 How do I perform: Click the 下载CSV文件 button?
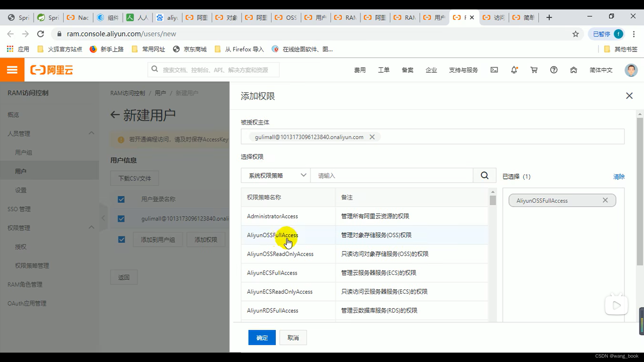(x=135, y=178)
